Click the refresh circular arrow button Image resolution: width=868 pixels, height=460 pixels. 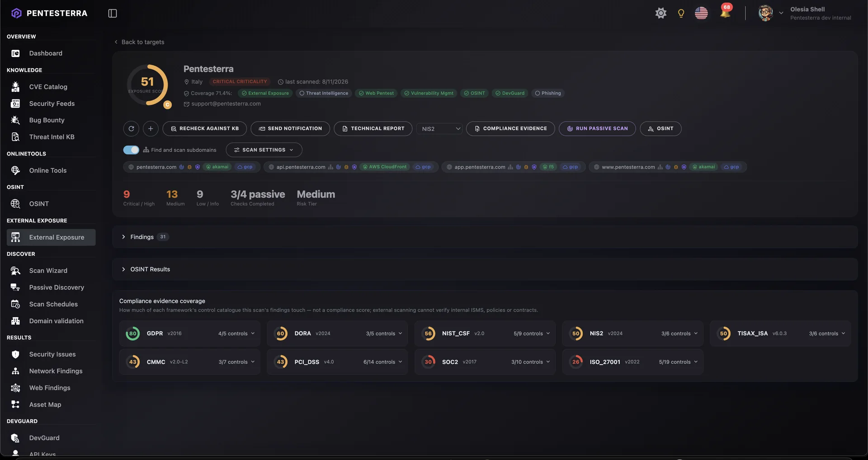(x=131, y=129)
